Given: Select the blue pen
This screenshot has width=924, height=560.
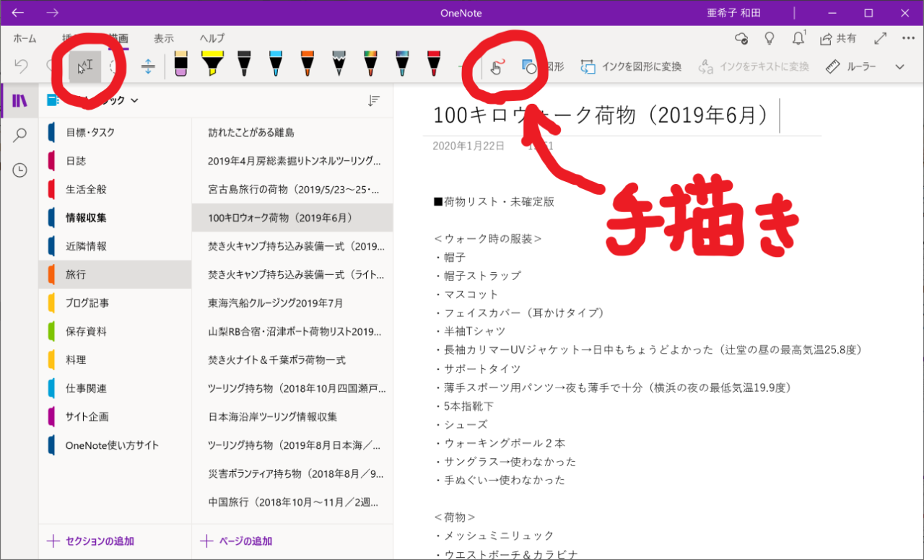Looking at the screenshot, I should (275, 64).
